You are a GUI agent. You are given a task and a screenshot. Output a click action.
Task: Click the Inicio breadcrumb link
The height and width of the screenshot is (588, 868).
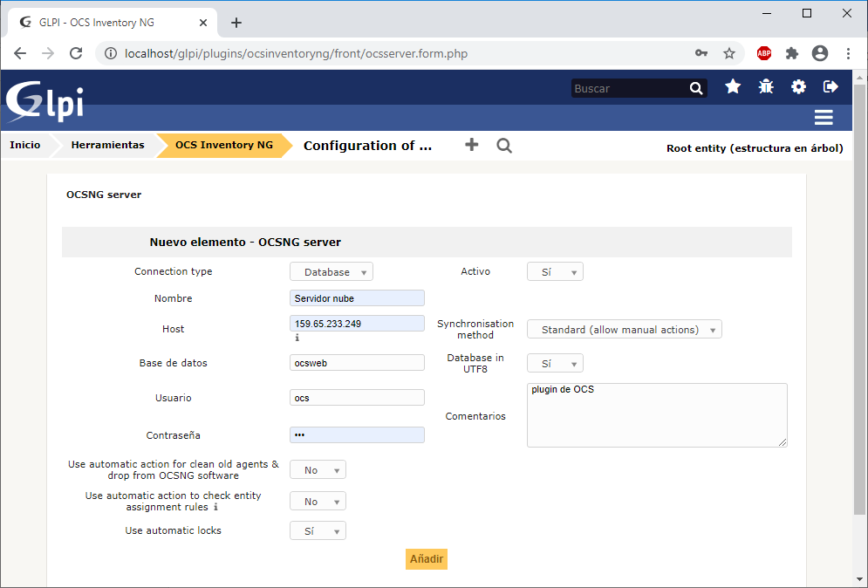coord(25,145)
